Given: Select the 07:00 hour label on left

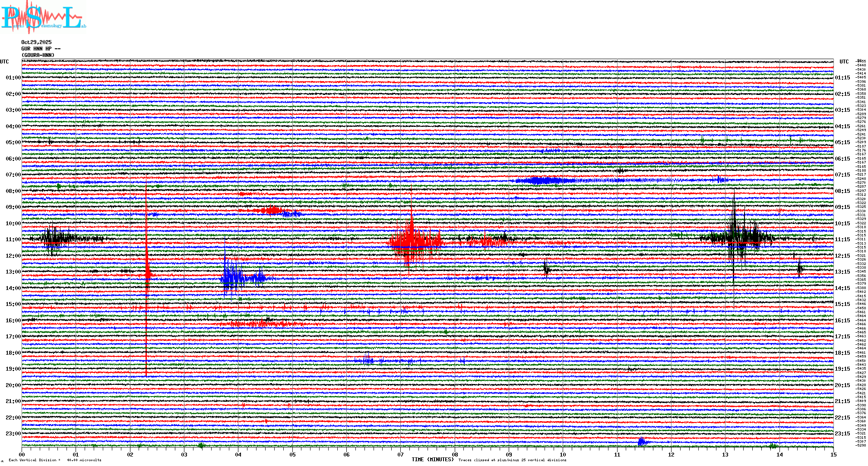Looking at the screenshot, I should [x=13, y=175].
